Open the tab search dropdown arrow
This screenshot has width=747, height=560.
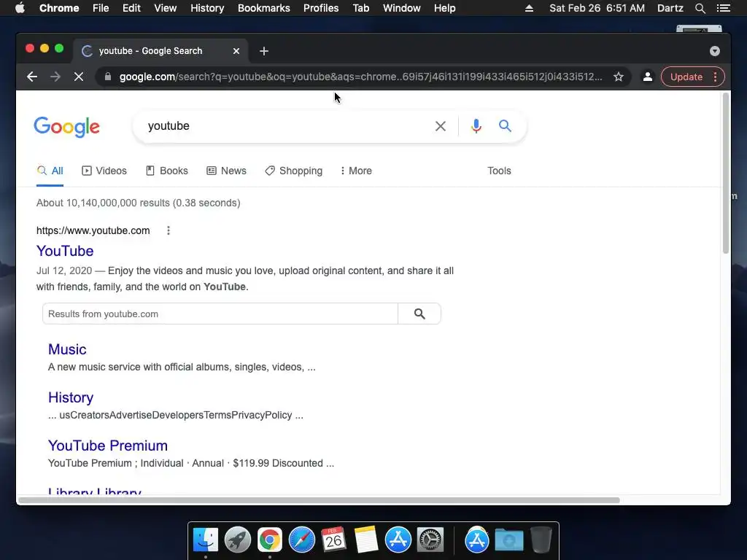pos(715,51)
